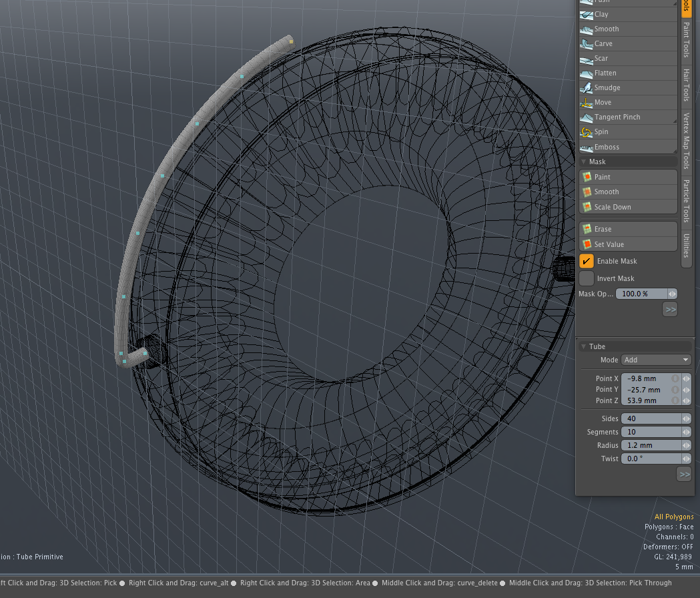Image resolution: width=700 pixels, height=598 pixels.
Task: Edit the Point Z value field
Action: tap(651, 401)
